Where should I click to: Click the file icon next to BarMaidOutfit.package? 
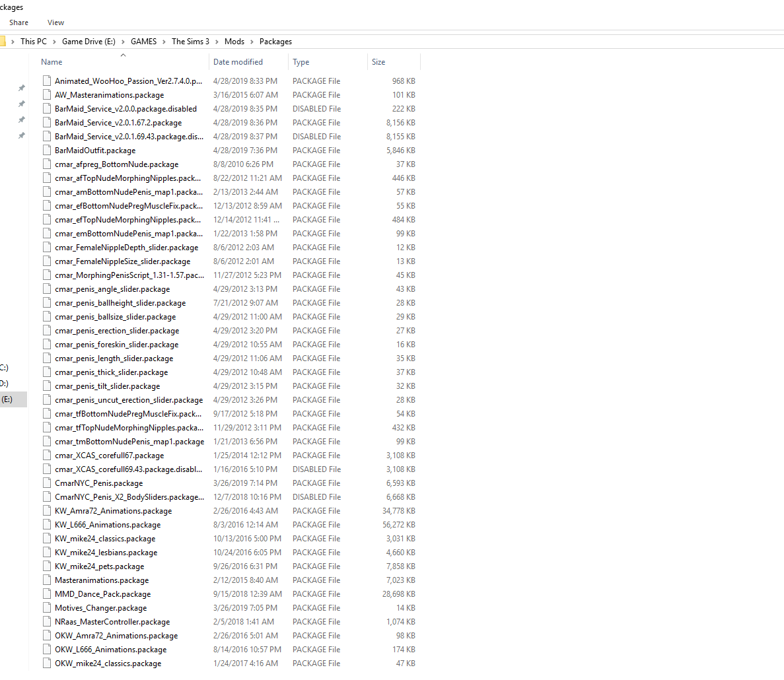(46, 150)
